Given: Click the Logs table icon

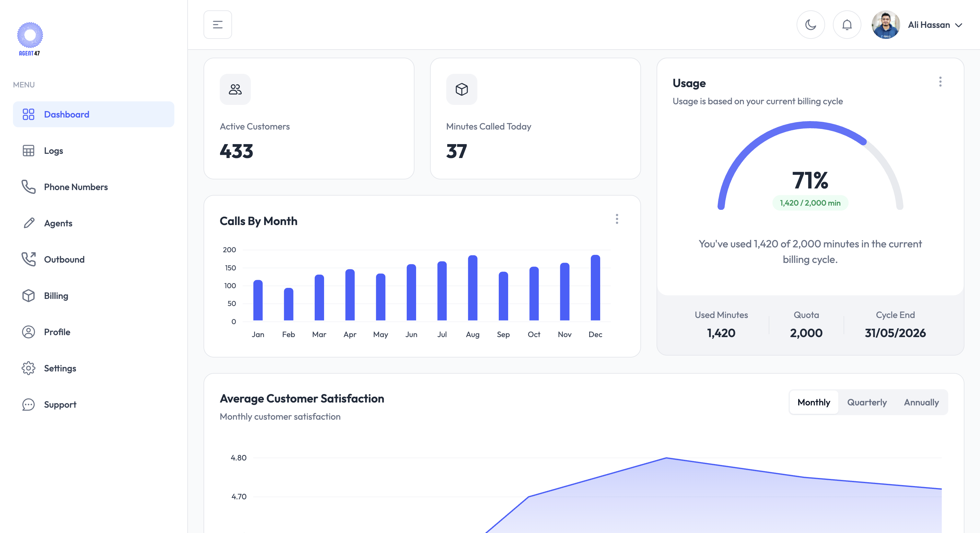Looking at the screenshot, I should (28, 151).
